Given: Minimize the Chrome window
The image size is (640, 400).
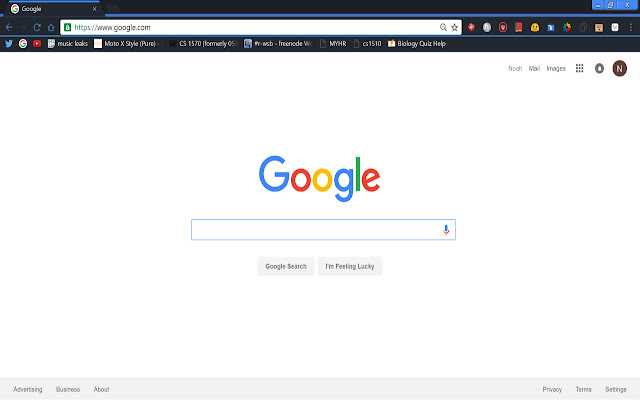Looking at the screenshot, I should click(x=598, y=4).
